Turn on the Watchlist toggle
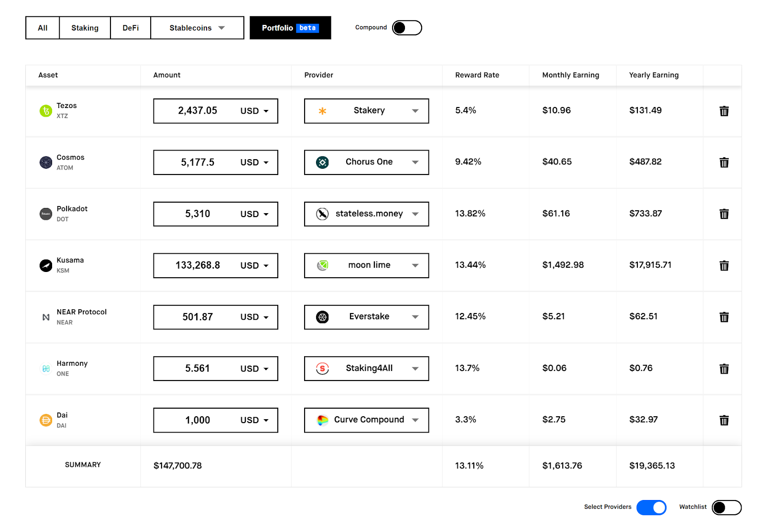This screenshot has width=765, height=532. click(x=727, y=507)
